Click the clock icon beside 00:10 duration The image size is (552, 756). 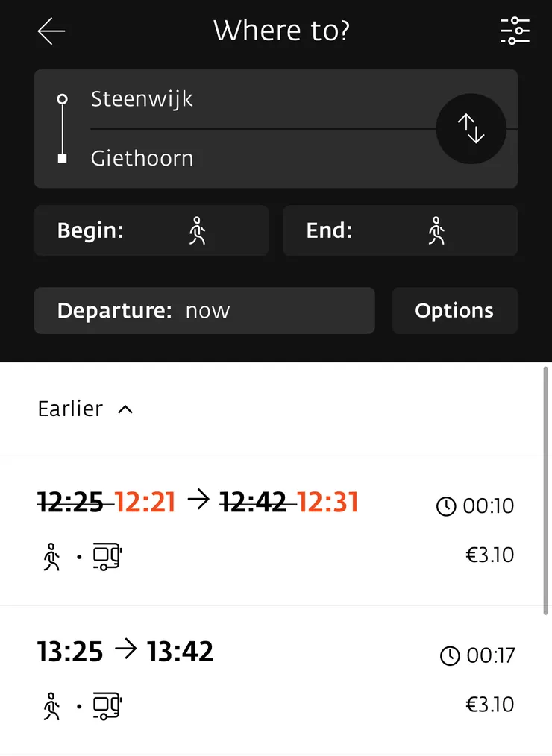(x=445, y=507)
